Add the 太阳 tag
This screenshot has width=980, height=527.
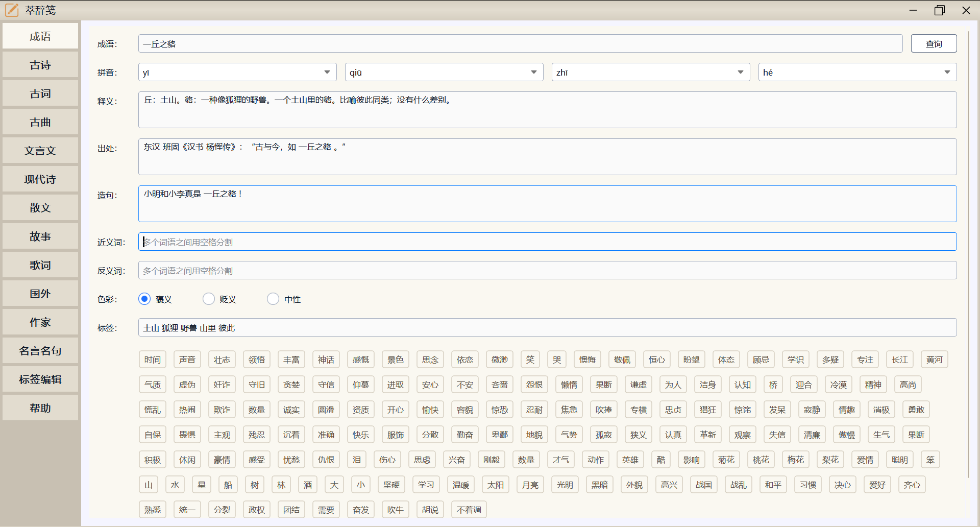(496, 485)
